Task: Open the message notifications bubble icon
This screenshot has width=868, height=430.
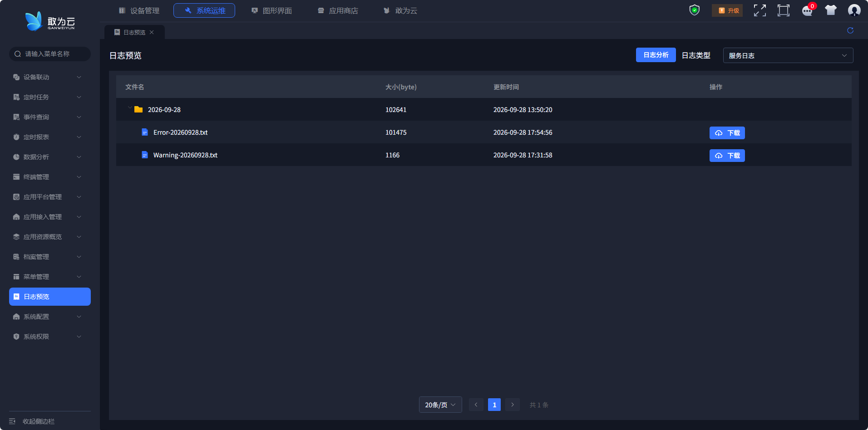Action: point(808,10)
